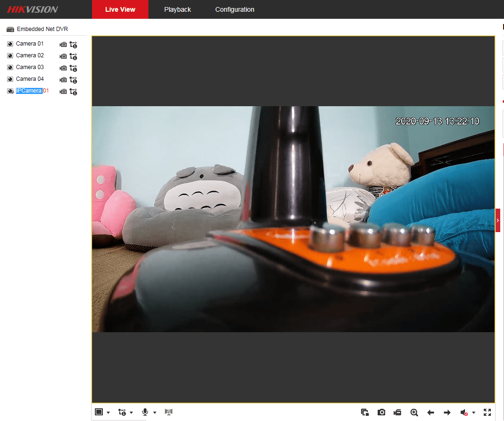Viewport: 504px width, 421px height.
Task: Switch to the Playback tab
Action: point(178,9)
